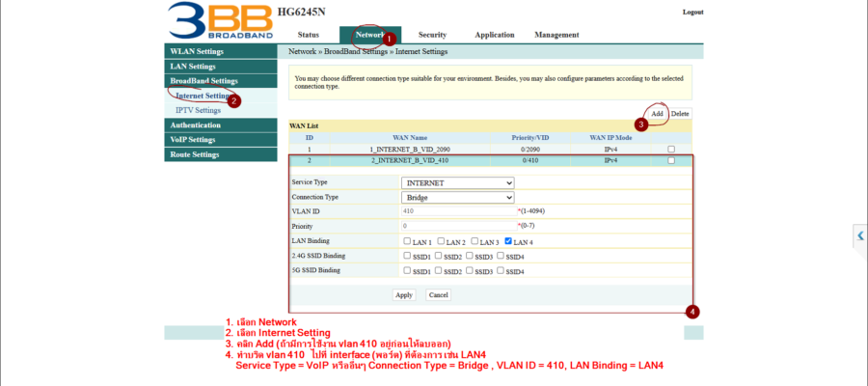The image size is (868, 386).
Task: Open the Network tab
Action: click(x=369, y=35)
